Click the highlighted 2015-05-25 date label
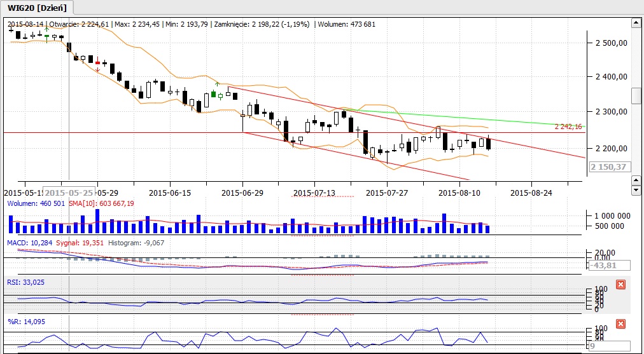644x354 pixels. 69,193
